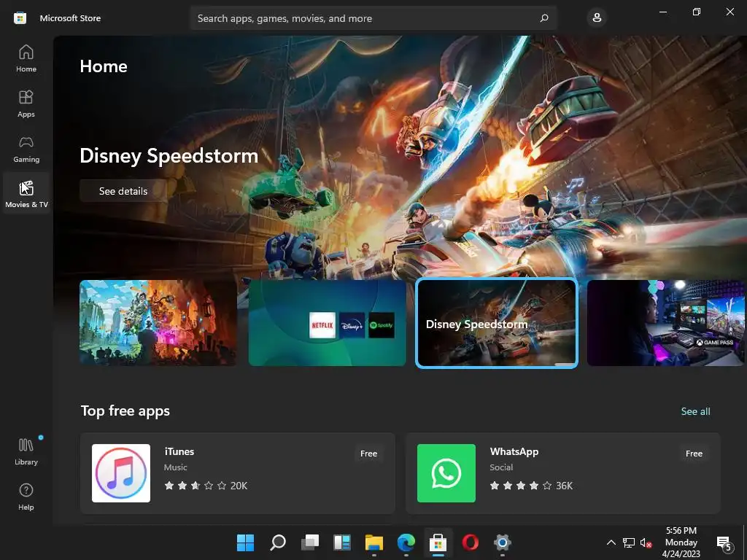Open File Explorer from taskbar
Screen dimensions: 747x560
point(374,542)
